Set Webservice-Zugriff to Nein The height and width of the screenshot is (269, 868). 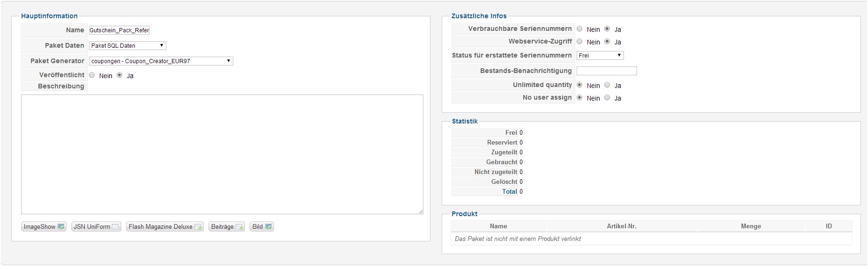pos(580,42)
